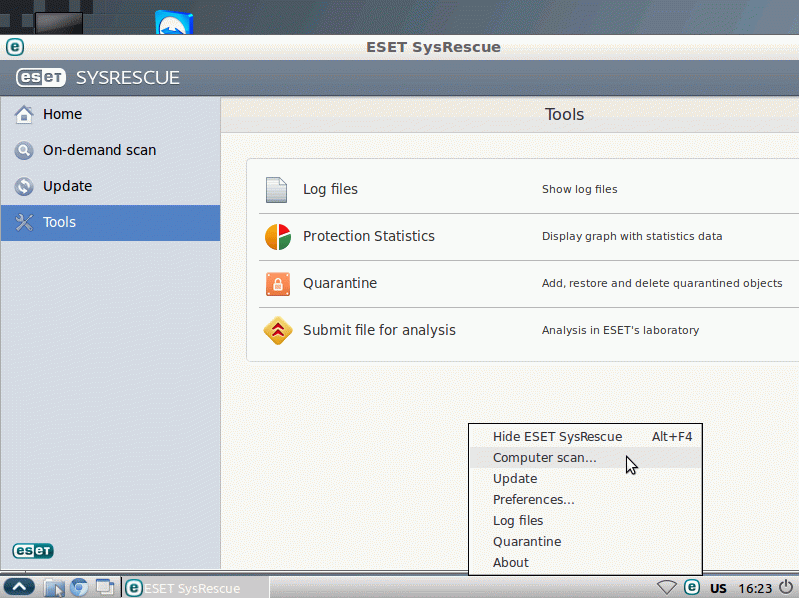The width and height of the screenshot is (799, 598).
Task: Open Submit file for analysis
Action: click(379, 330)
